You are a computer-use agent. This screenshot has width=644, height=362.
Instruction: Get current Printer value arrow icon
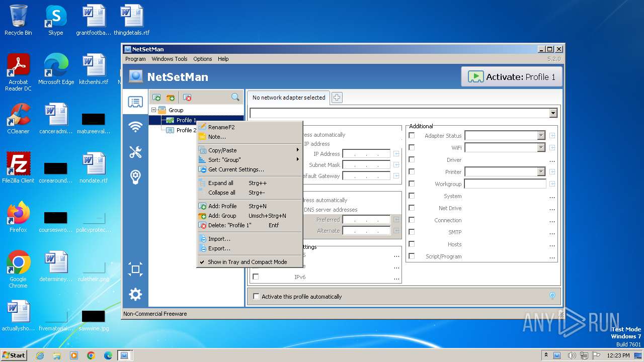pyautogui.click(x=552, y=172)
